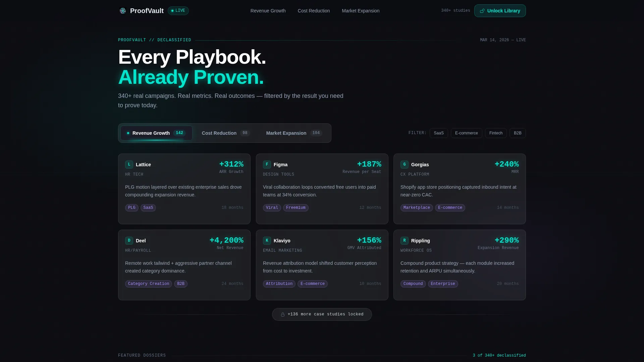This screenshot has width=644, height=362.
Task: Click the PLG tag on Lattice card
Action: [132, 208]
